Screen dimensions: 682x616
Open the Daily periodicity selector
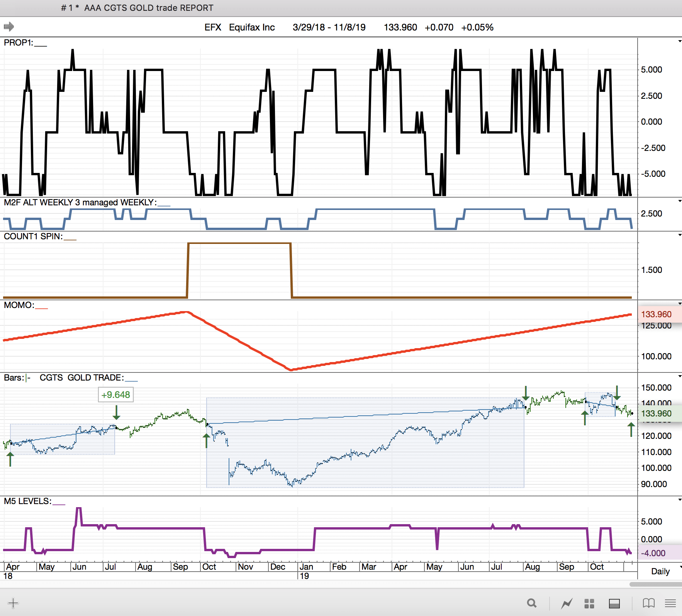pyautogui.click(x=661, y=571)
